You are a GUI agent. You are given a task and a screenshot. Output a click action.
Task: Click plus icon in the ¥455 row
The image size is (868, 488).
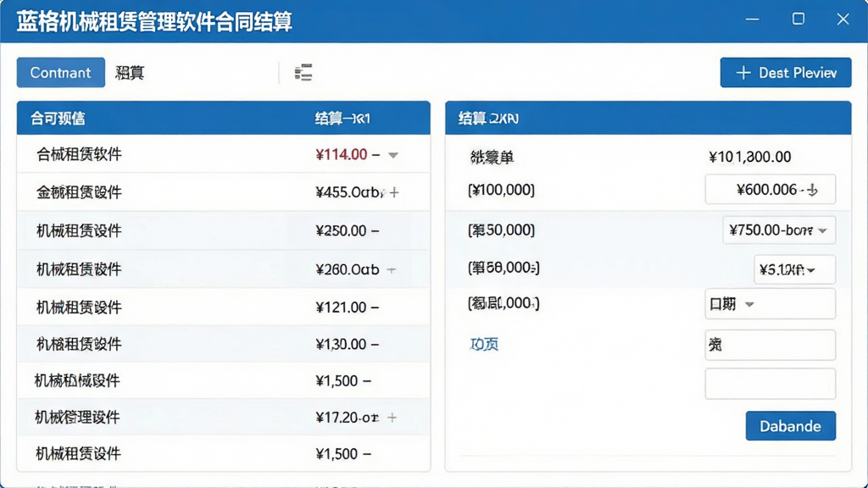(x=394, y=192)
